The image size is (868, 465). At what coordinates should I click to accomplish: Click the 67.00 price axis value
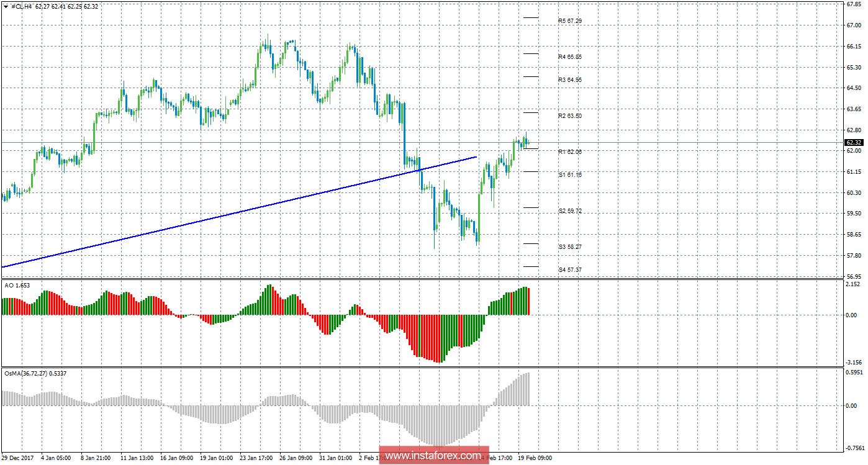click(x=854, y=25)
